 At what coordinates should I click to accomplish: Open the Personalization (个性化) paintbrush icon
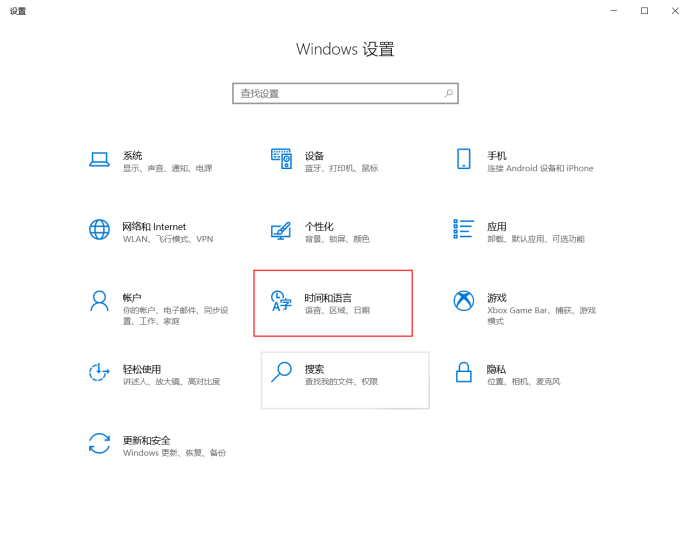(281, 230)
